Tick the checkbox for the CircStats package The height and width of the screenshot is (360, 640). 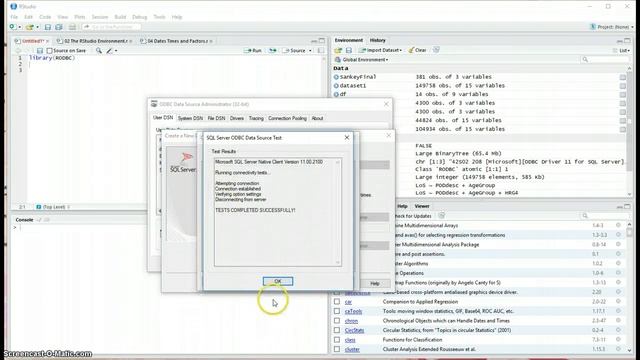tap(337, 330)
